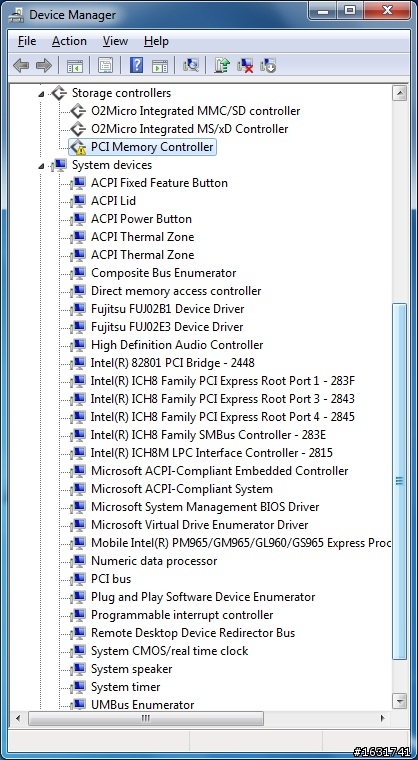Click the Update Driver Software toolbar icon
Screen dimensions: 418x760
pyautogui.click(x=222, y=65)
